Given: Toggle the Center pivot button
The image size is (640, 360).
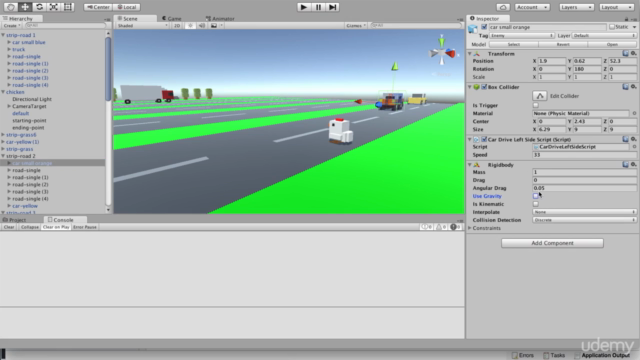Looking at the screenshot, I should tap(98, 7).
